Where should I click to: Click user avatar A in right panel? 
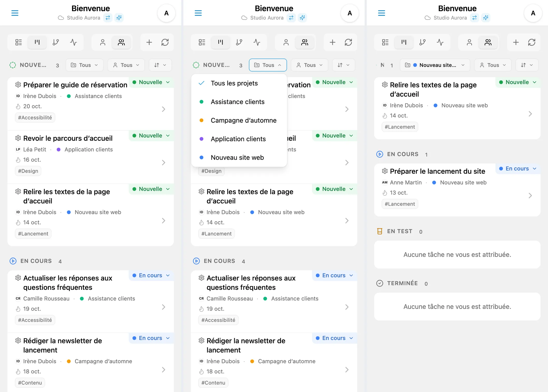pyautogui.click(x=533, y=13)
